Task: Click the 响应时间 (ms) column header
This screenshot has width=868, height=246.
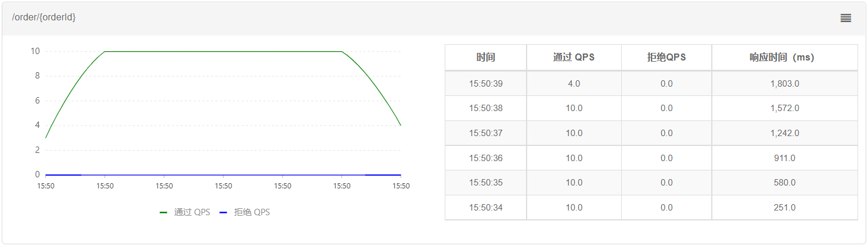Action: tap(784, 58)
